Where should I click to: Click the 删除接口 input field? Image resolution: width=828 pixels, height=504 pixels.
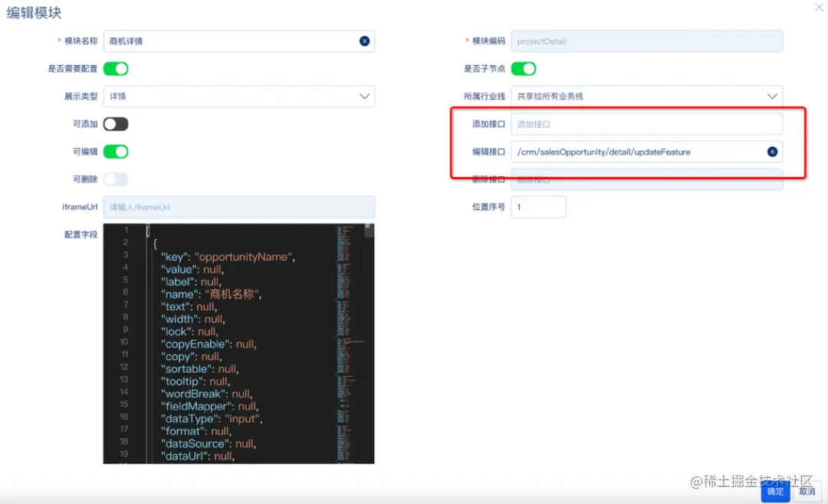point(647,179)
